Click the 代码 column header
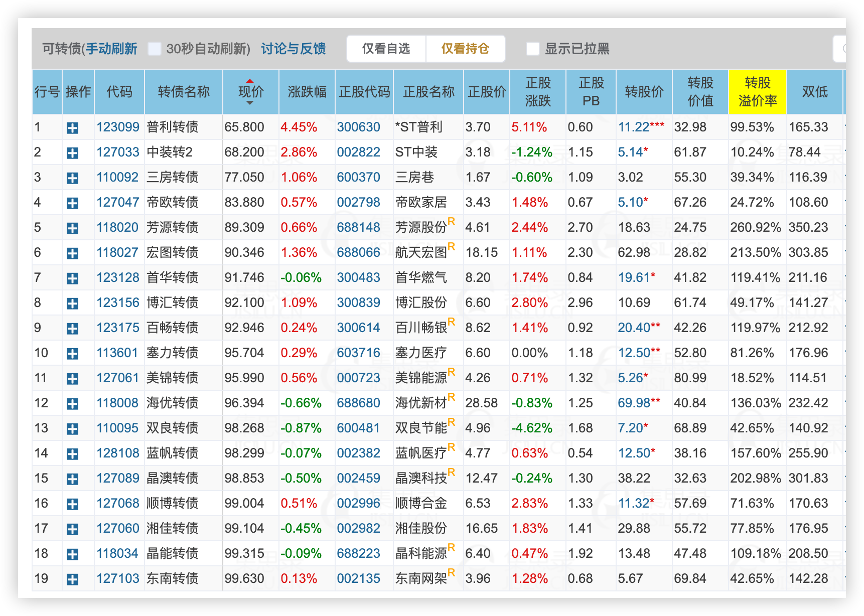864x616 pixels. pos(119,92)
